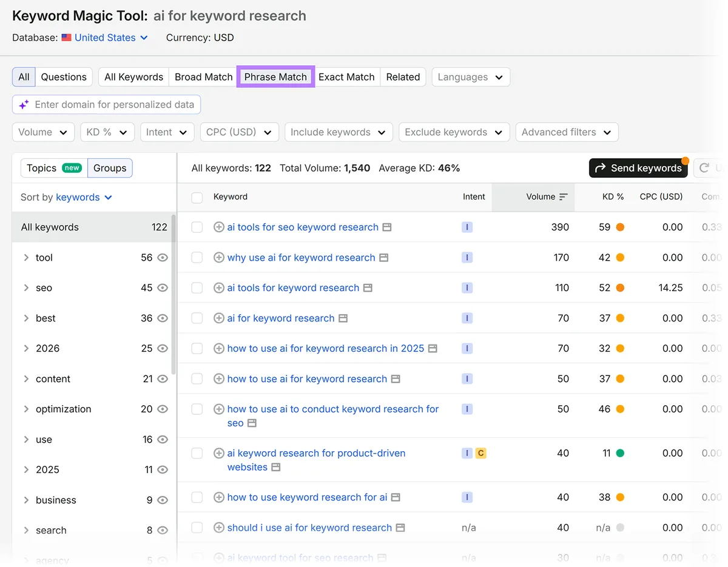The width and height of the screenshot is (728, 567).
Task: Check the box for 'ai tools for seo keyword research'
Action: [x=197, y=227]
